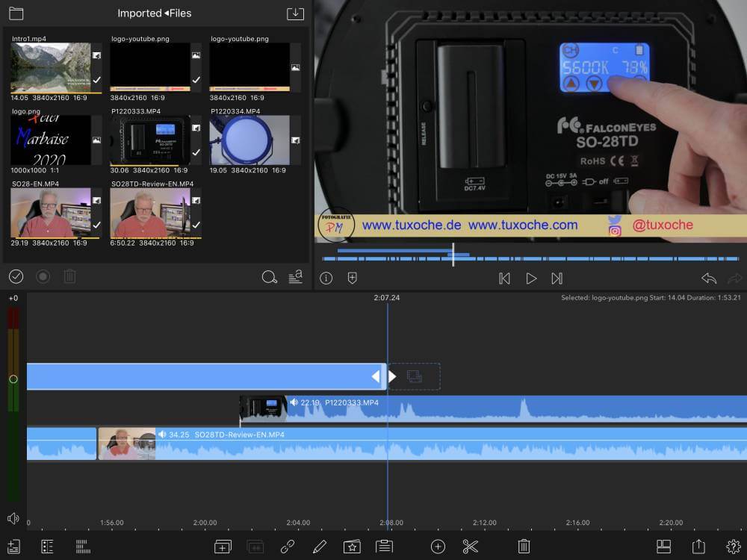Tap the checkmark on SO28TD-Review-EN.MP4 library clip
Viewport: 747px width, 560px height.
(x=196, y=225)
